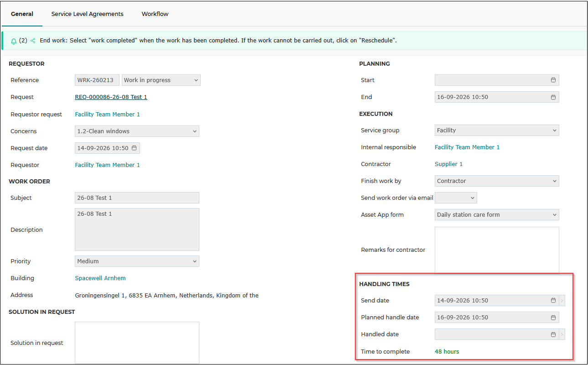Switch to Service Level Agreements tab
Viewport: 588px width, 365px height.
[87, 14]
